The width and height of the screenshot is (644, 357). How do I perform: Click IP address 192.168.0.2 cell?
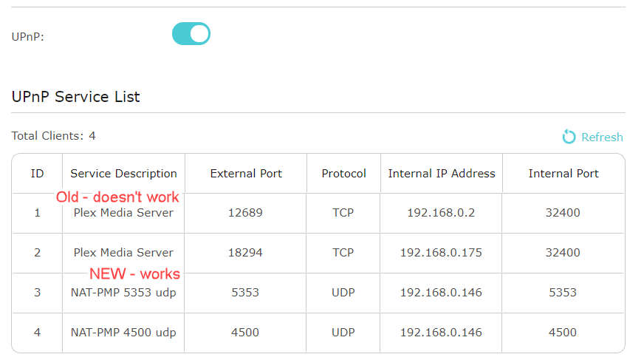point(441,213)
